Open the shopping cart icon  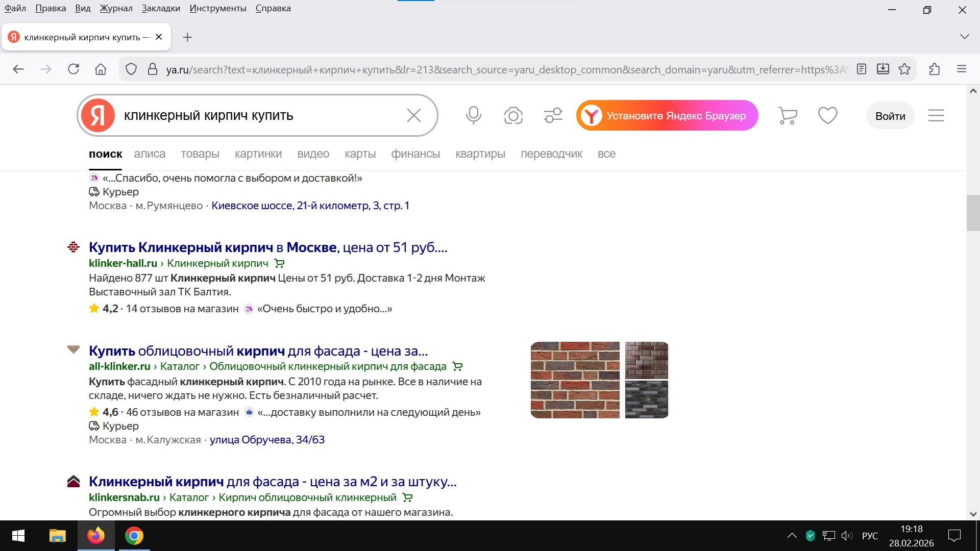787,115
